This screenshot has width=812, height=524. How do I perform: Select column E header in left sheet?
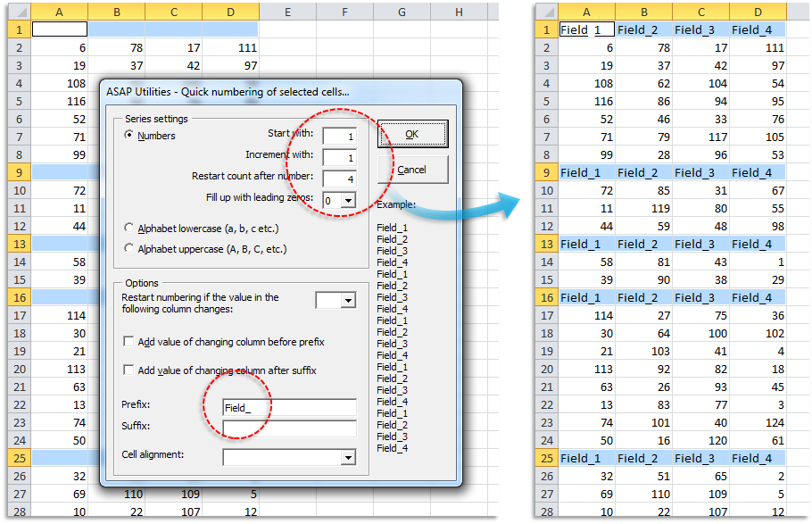point(287,12)
